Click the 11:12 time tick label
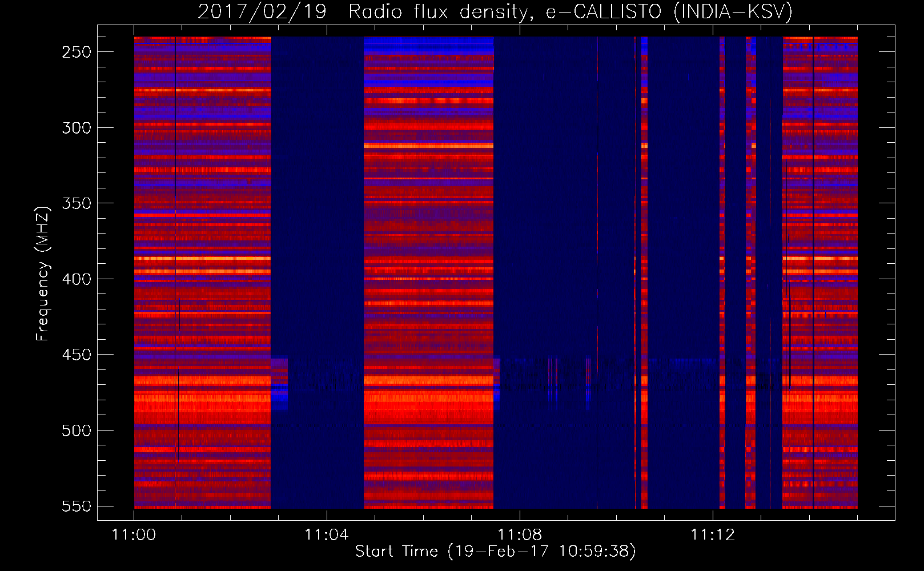924x571 pixels. pyautogui.click(x=713, y=534)
